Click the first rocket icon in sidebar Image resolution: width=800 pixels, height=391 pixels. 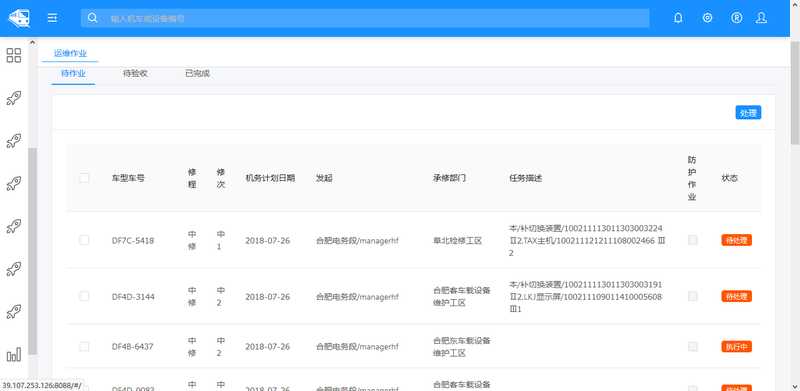(x=14, y=98)
